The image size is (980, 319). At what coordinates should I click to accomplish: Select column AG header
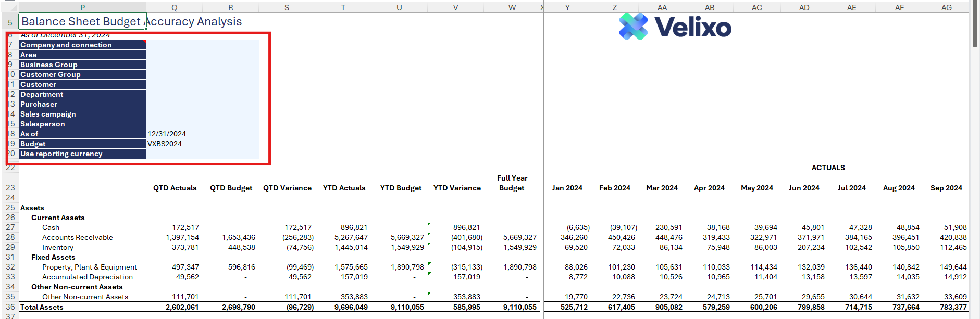(946, 7)
